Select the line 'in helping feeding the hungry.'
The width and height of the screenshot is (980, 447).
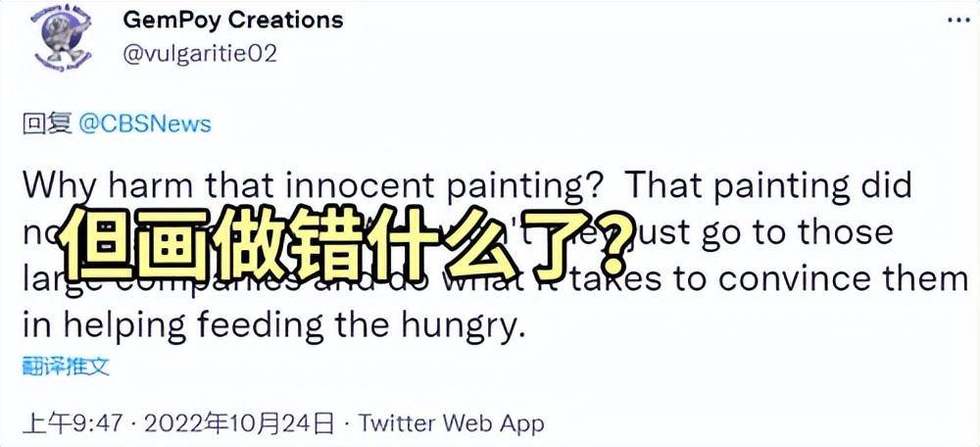[271, 326]
